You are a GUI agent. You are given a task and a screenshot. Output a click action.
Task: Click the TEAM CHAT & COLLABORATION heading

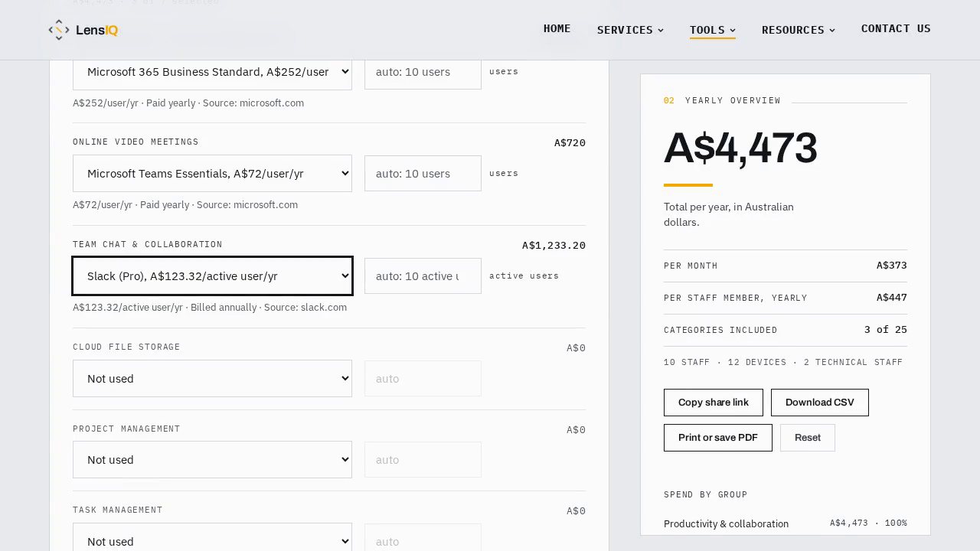(148, 244)
